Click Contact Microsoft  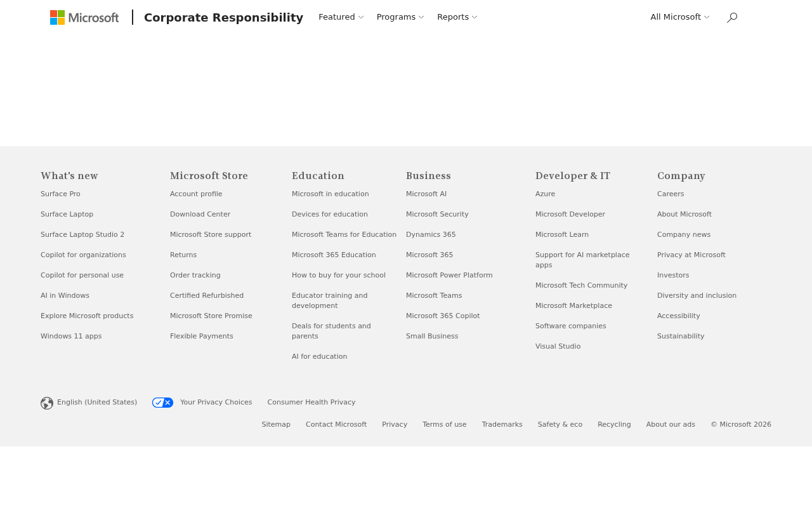(336, 425)
